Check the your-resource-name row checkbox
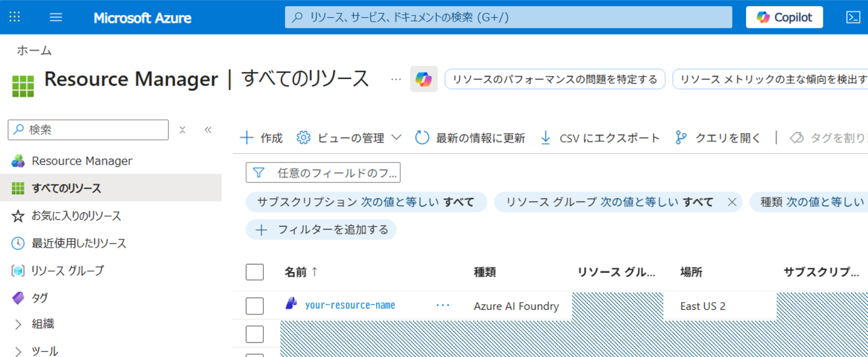 coord(255,306)
